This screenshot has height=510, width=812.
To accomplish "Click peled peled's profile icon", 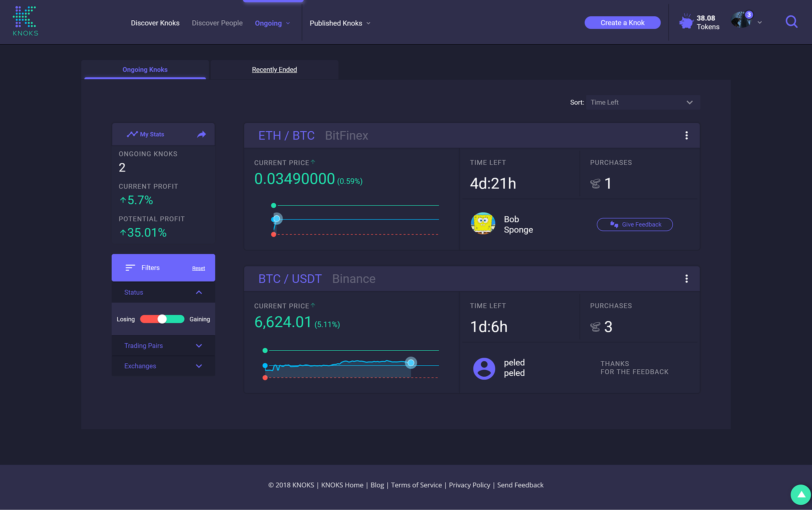I will (484, 368).
